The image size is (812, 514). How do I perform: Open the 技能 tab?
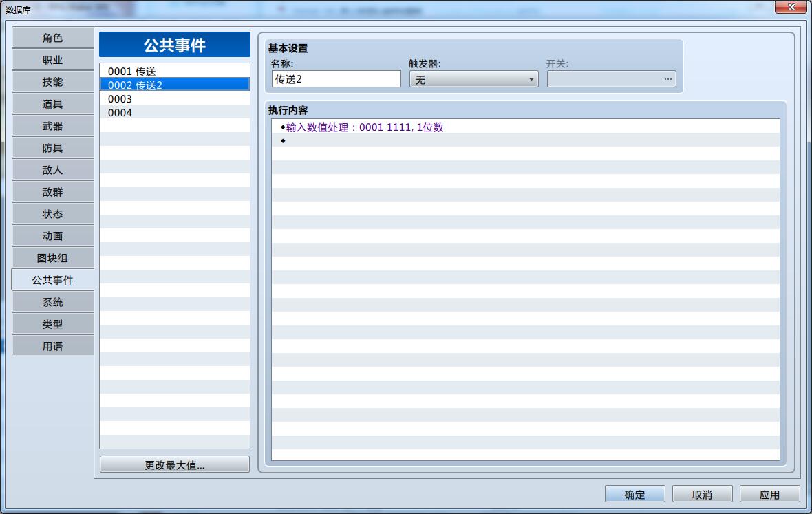(x=52, y=82)
